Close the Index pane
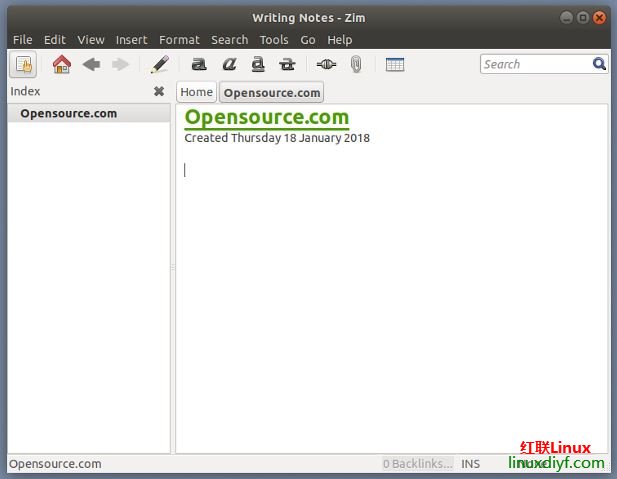The width and height of the screenshot is (617, 479). 159,91
